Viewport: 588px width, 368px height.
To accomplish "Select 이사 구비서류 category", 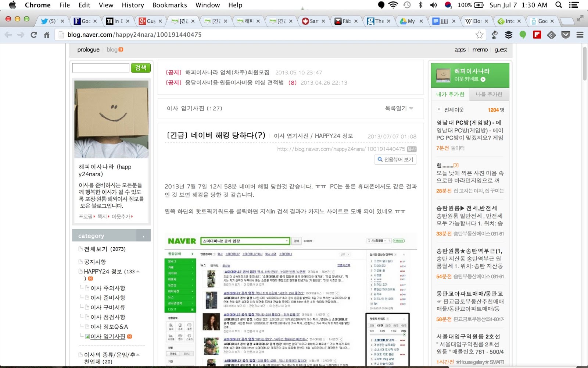I will [108, 307].
